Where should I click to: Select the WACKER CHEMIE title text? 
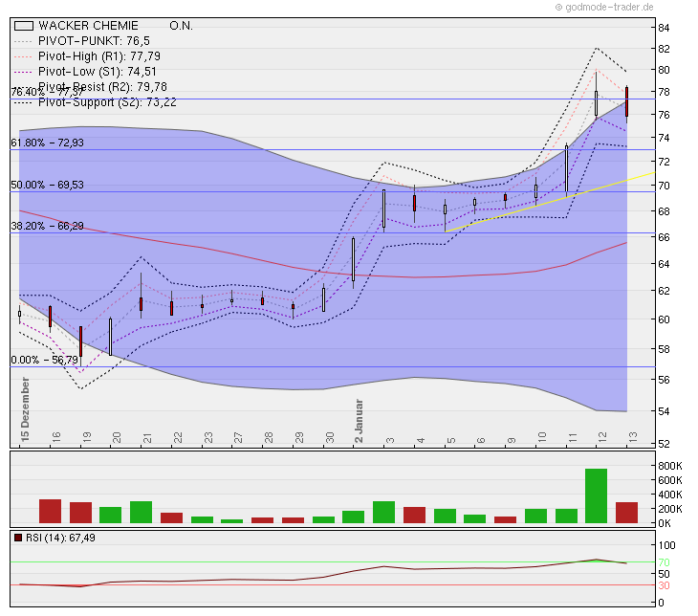(x=88, y=26)
